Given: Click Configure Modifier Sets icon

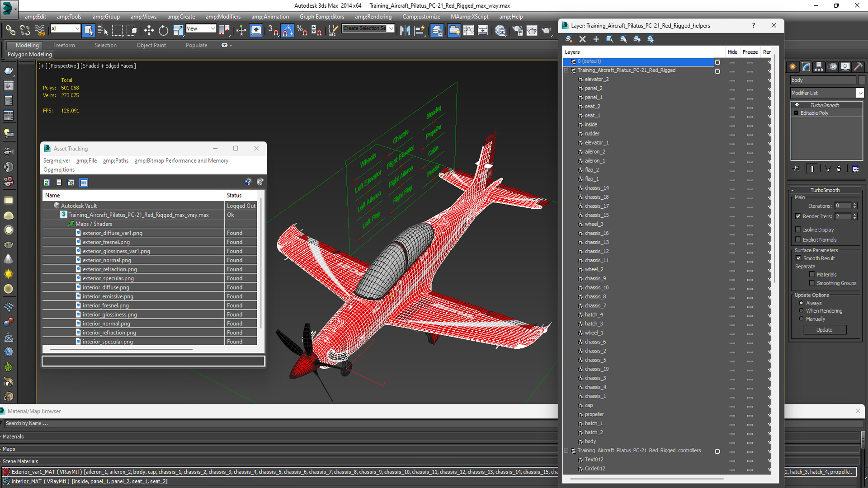Looking at the screenshot, I should tap(855, 169).
